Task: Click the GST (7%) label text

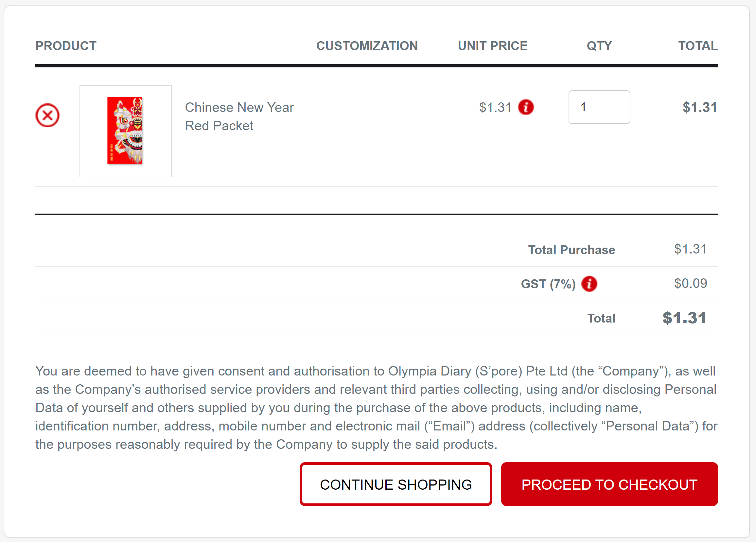Action: click(548, 284)
